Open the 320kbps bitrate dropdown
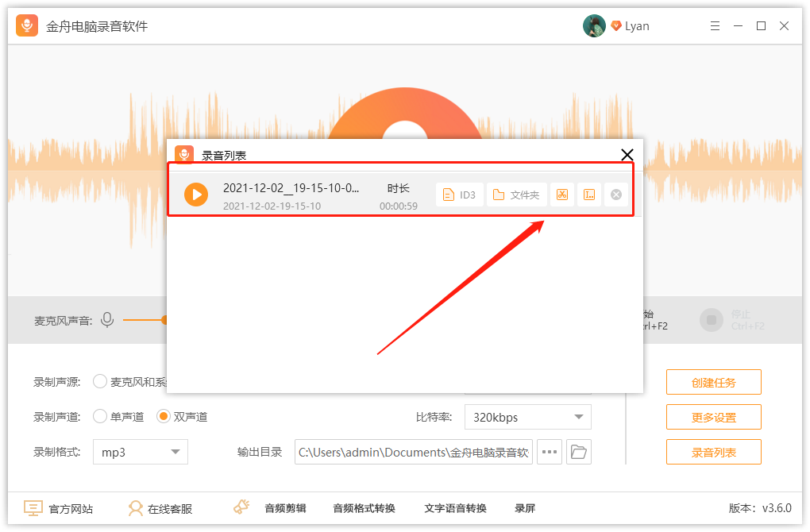 point(527,416)
